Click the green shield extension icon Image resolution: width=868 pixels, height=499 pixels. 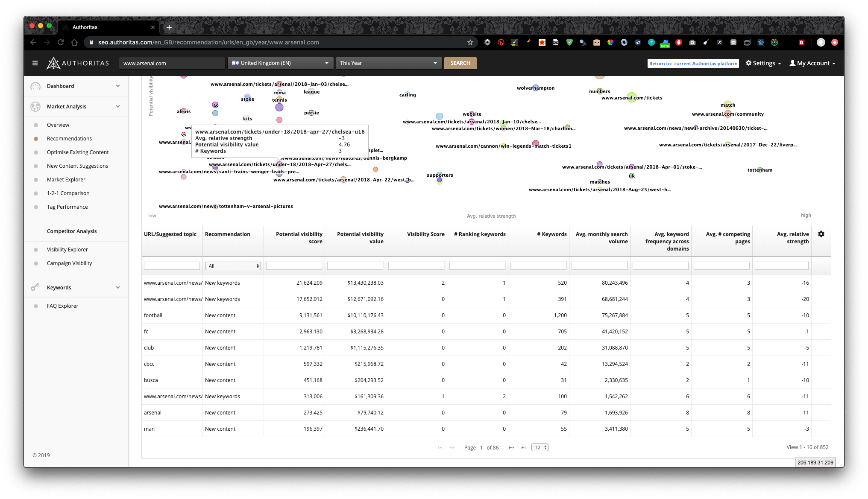(x=569, y=42)
